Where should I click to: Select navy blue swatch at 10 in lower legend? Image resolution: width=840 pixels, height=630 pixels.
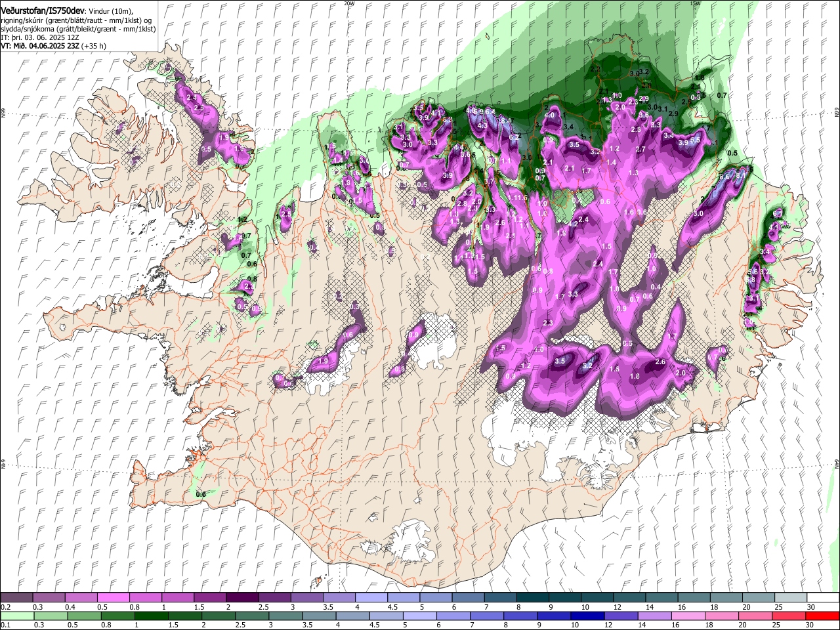point(587,616)
